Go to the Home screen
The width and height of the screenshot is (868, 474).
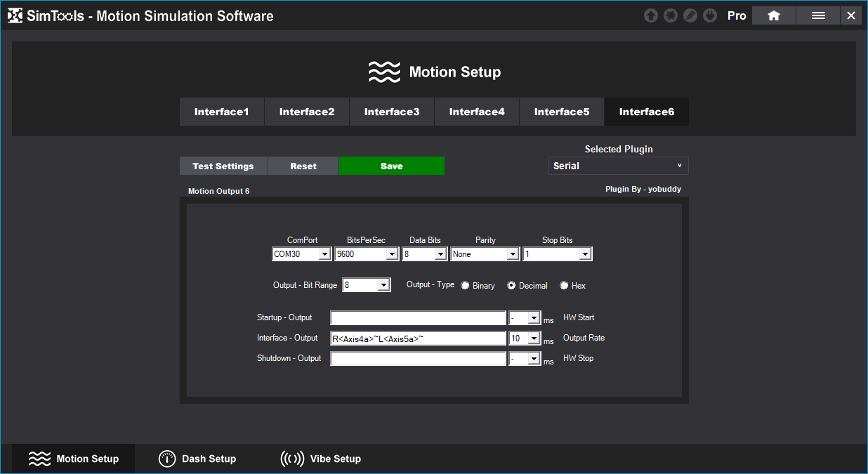pos(774,15)
